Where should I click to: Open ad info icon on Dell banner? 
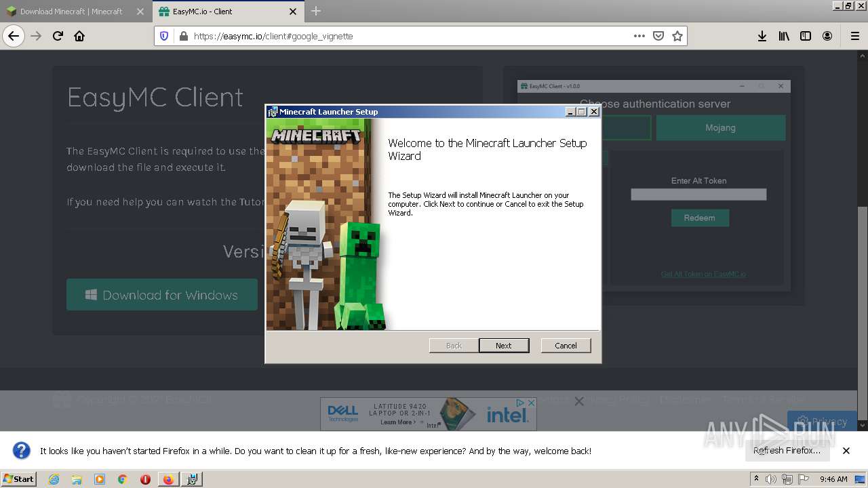click(521, 403)
